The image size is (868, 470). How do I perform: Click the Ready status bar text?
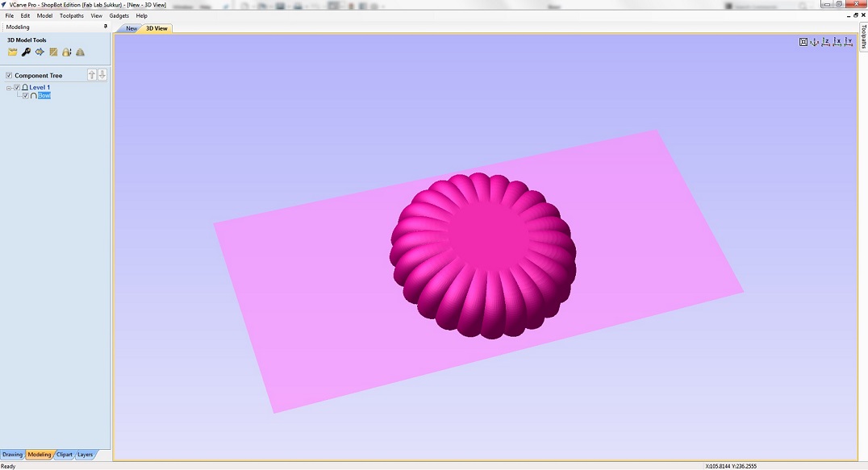[8, 466]
